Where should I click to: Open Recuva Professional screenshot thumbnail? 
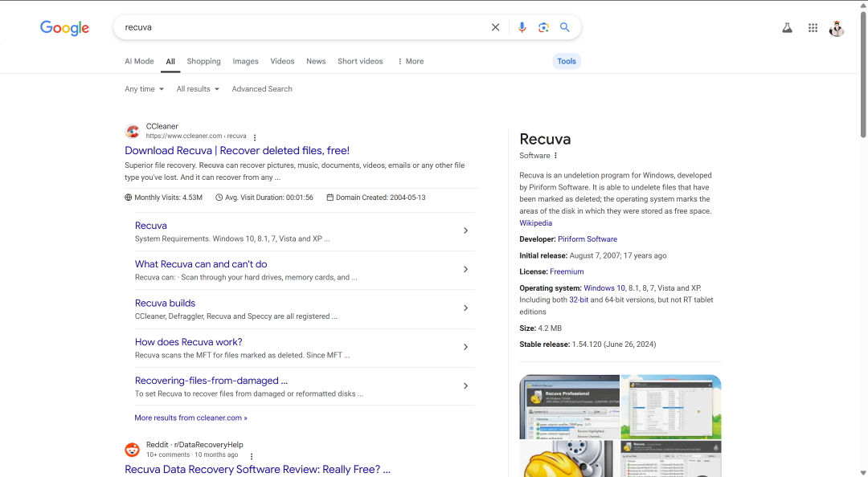point(569,406)
